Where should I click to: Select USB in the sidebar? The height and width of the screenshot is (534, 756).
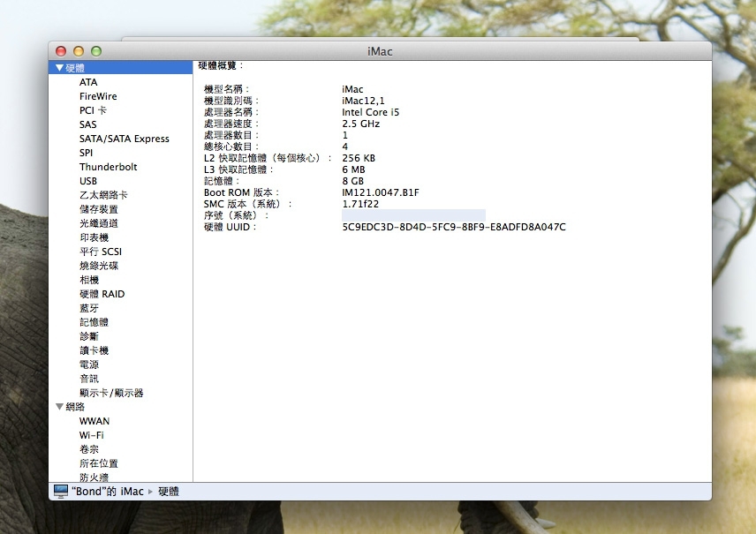click(x=88, y=181)
